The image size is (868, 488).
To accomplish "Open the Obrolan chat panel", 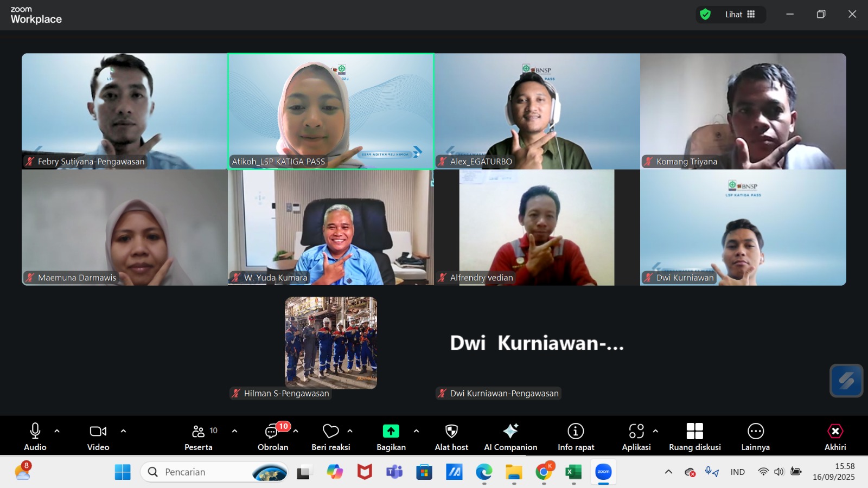I will (x=272, y=432).
